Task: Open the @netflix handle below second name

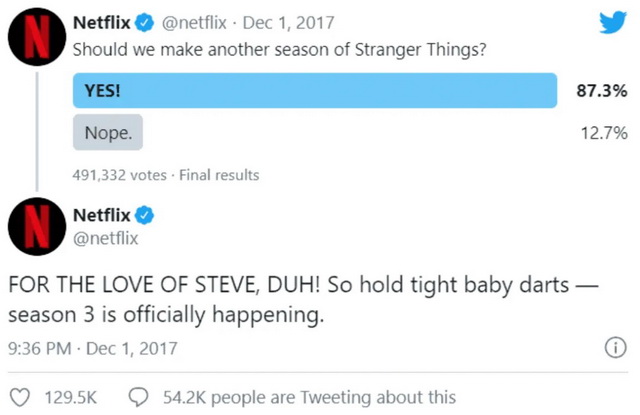Action: point(106,239)
